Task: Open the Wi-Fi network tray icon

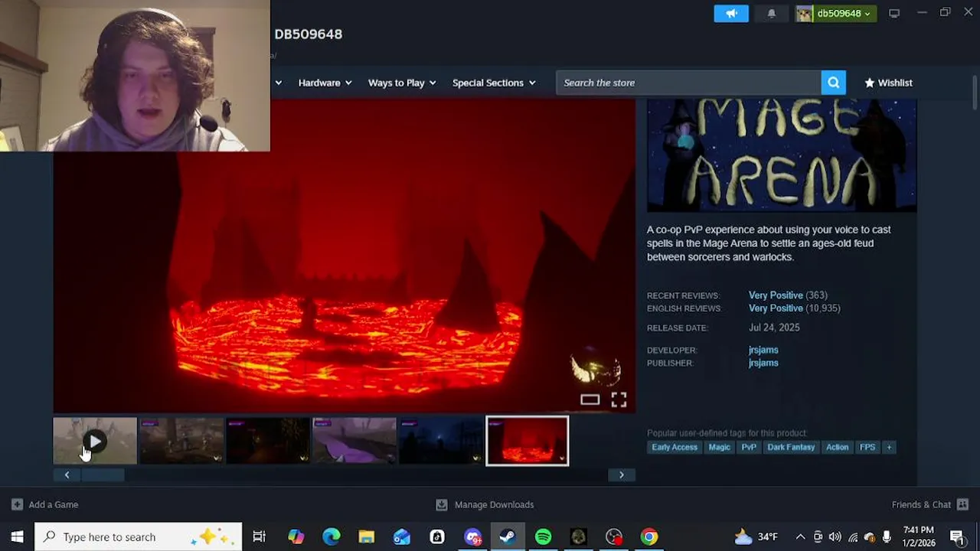Action: [x=852, y=536]
